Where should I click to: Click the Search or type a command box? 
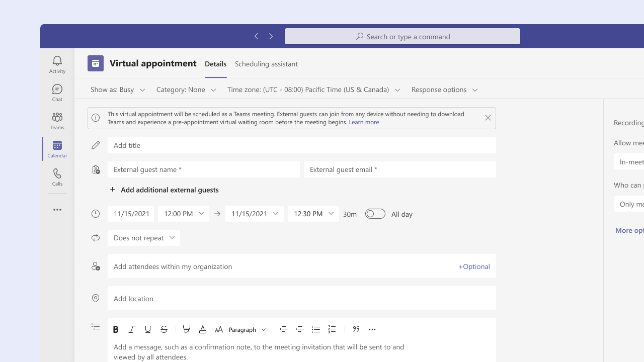[x=403, y=36]
